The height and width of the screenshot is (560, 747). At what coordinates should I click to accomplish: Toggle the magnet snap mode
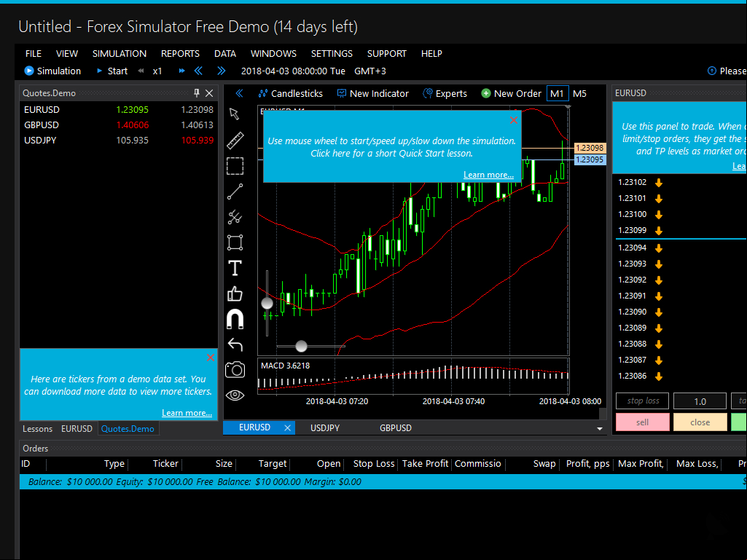235,319
